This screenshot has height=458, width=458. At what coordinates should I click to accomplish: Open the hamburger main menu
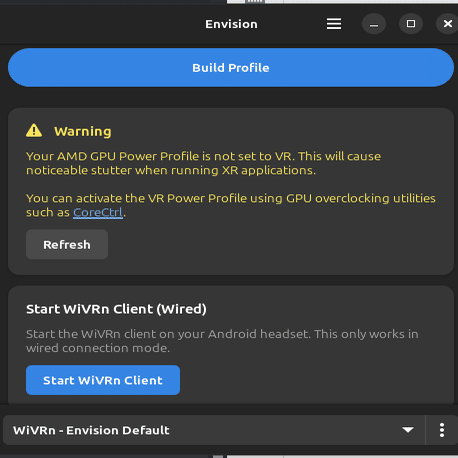pos(334,24)
